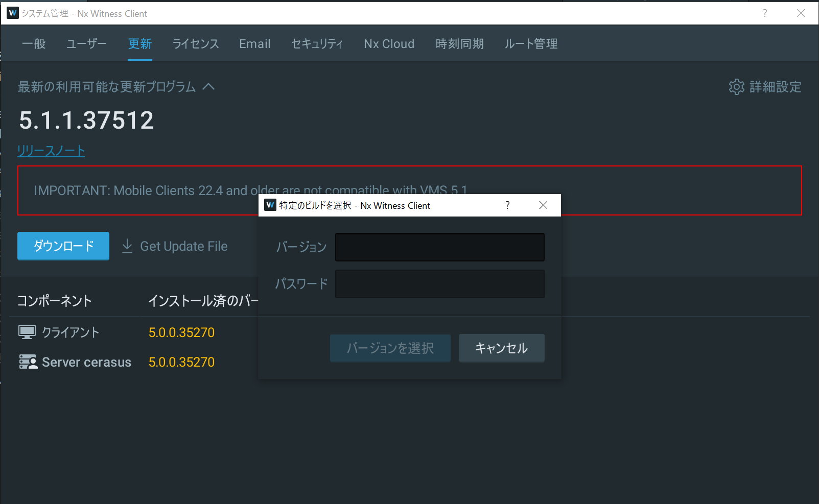Click the client monitor icon
The image size is (819, 504).
(27, 332)
